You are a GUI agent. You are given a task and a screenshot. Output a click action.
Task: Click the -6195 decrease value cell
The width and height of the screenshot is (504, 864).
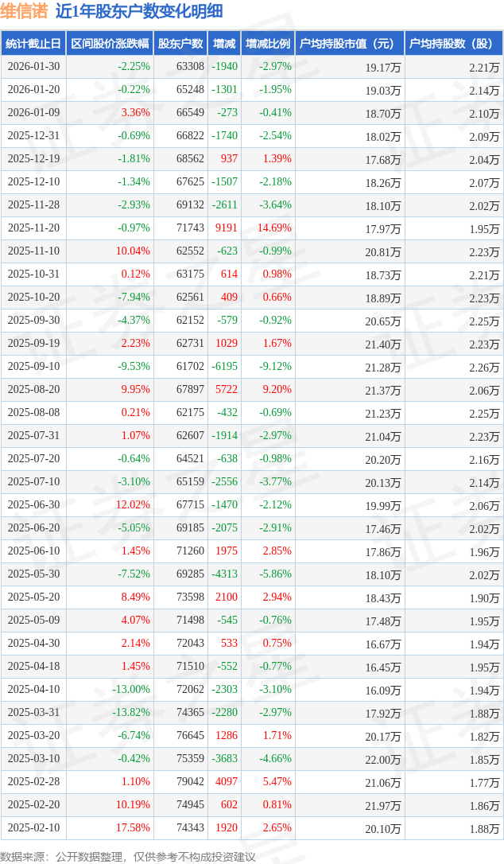pos(224,367)
